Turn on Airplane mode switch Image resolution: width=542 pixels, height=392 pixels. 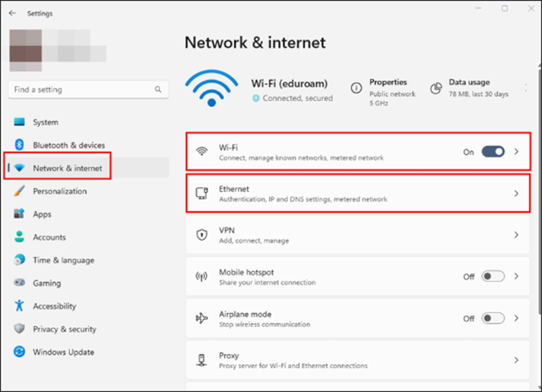click(x=493, y=318)
